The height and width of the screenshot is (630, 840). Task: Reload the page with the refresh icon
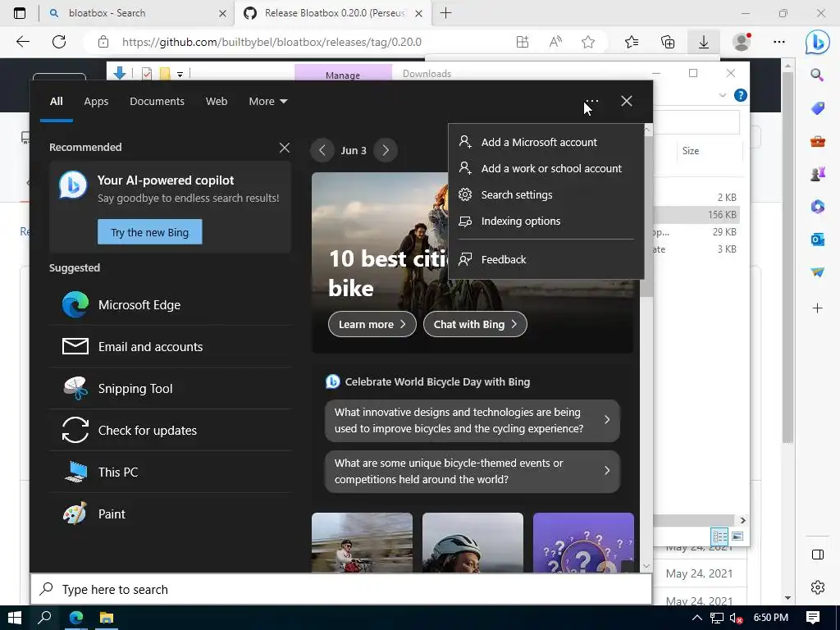tap(59, 42)
